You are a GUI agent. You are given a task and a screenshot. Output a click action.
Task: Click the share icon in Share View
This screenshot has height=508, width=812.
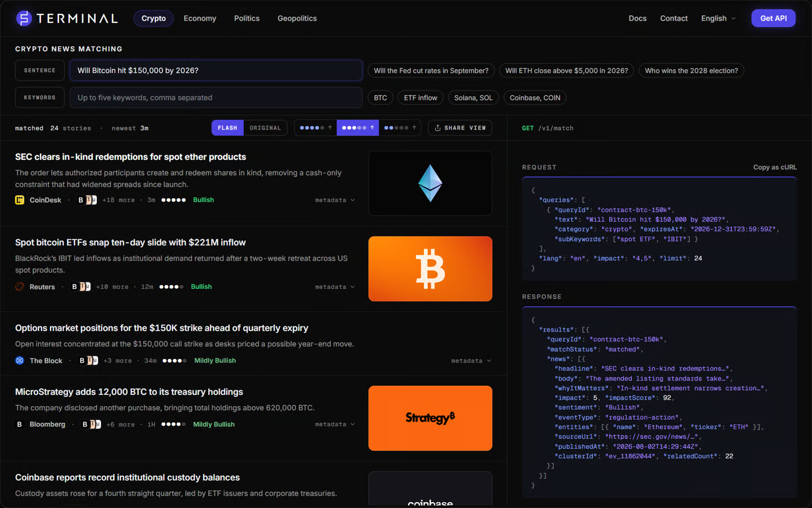point(438,128)
